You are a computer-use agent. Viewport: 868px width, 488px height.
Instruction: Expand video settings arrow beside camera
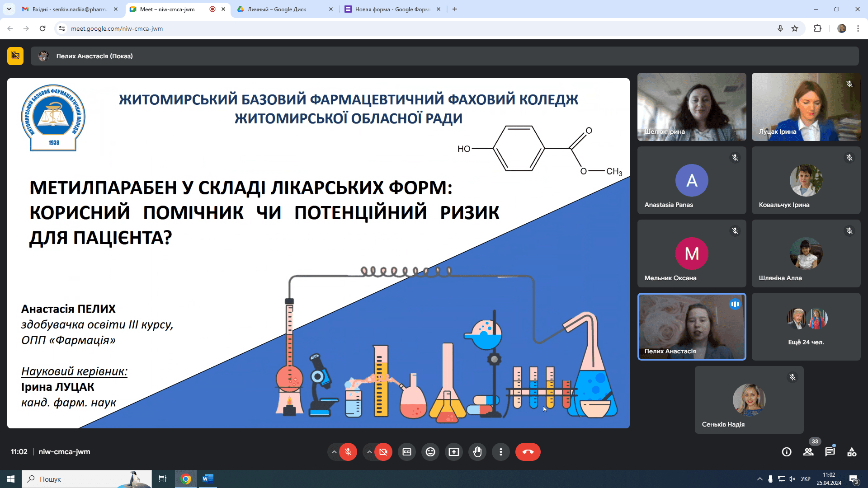pyautogui.click(x=369, y=452)
